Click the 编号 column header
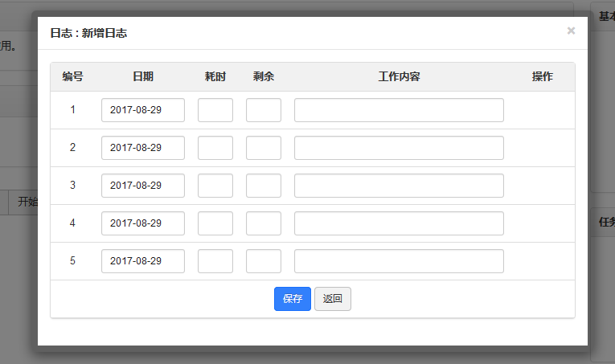The width and height of the screenshot is (615, 364). coord(72,76)
